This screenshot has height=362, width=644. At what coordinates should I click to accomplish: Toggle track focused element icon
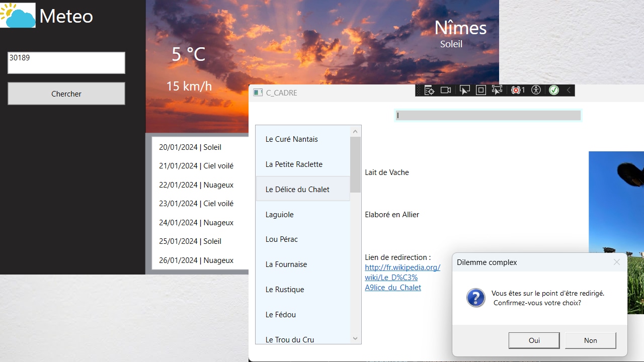497,90
